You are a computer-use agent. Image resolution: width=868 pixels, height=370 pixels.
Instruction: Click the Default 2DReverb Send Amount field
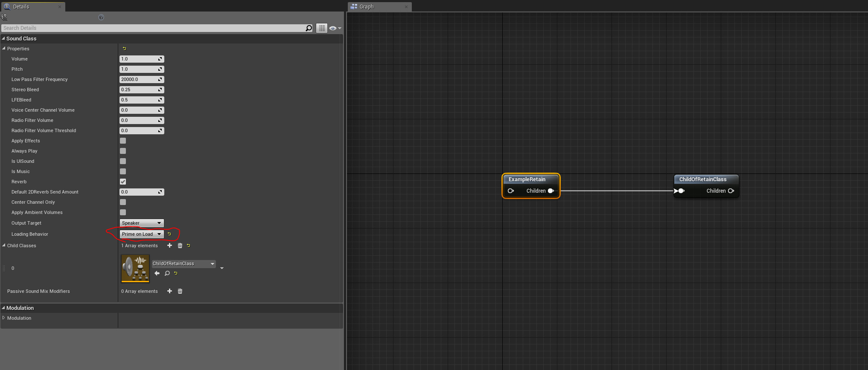tap(142, 192)
